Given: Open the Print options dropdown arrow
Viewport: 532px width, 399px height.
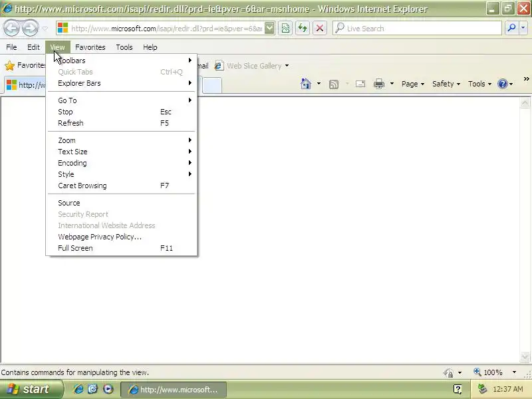Looking at the screenshot, I should point(392,84).
